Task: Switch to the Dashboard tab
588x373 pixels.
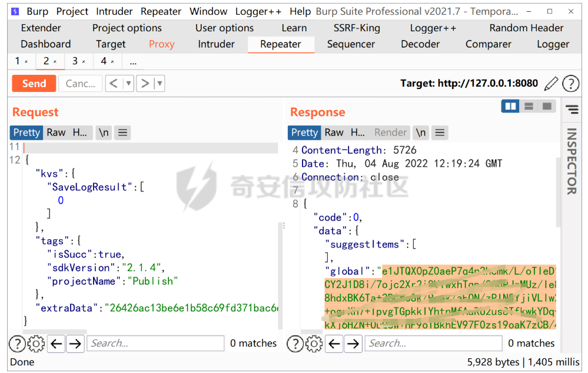Action: [46, 44]
